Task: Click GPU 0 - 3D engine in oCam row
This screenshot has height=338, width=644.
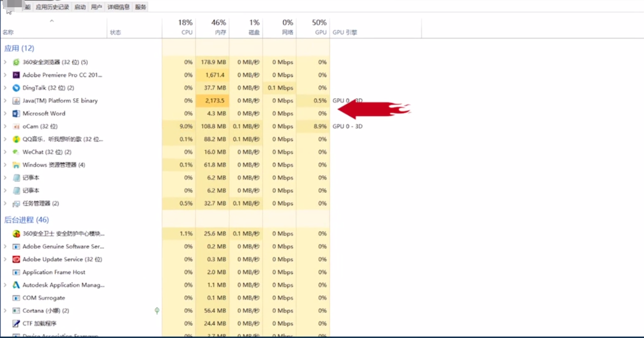Action: click(347, 126)
